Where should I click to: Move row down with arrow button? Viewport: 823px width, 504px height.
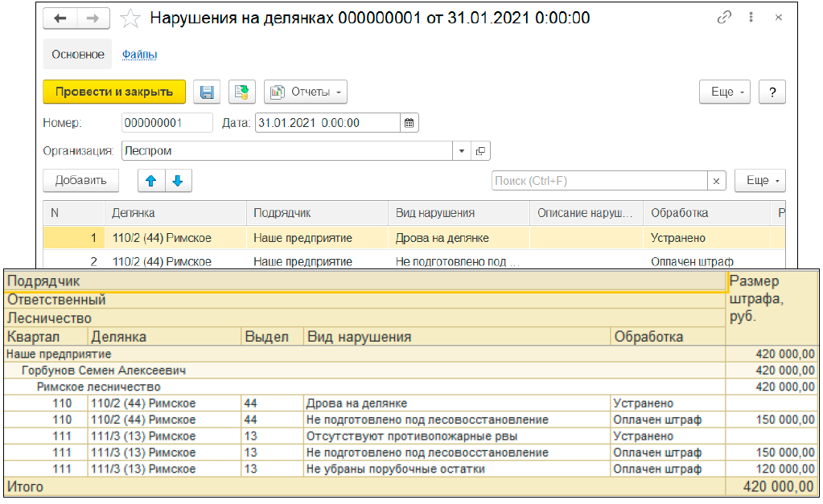point(178,181)
